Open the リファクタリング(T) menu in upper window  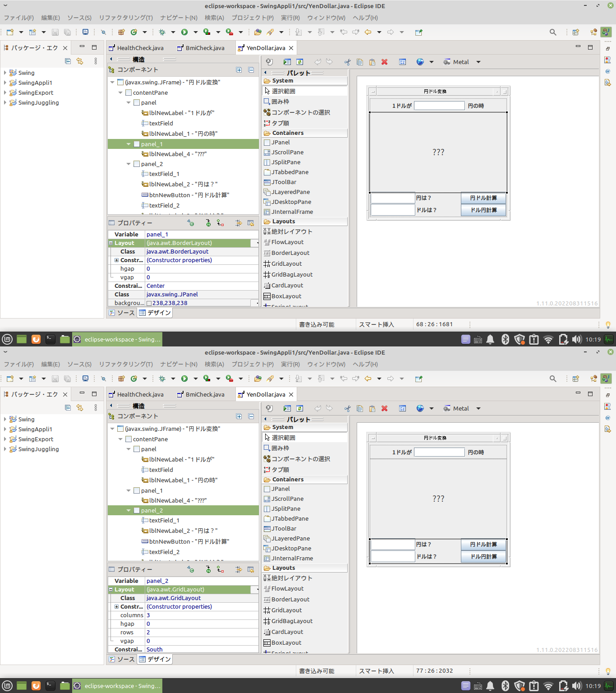(x=126, y=18)
